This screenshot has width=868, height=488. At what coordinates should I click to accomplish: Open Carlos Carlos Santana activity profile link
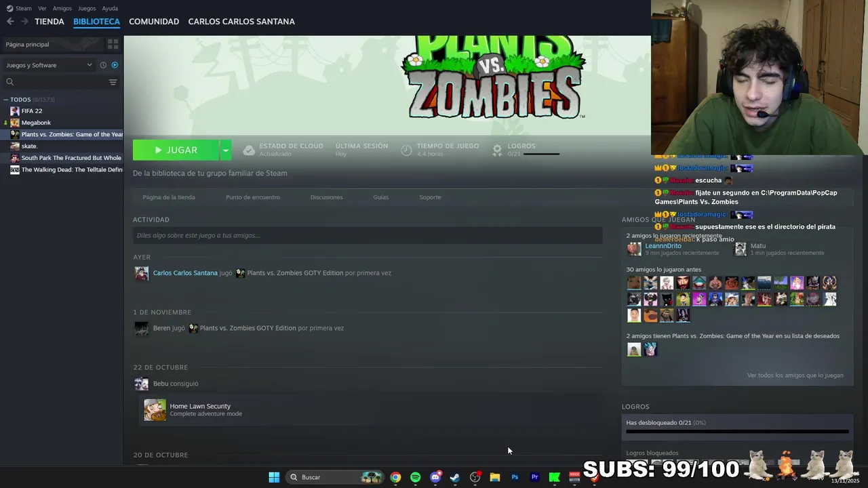point(185,273)
